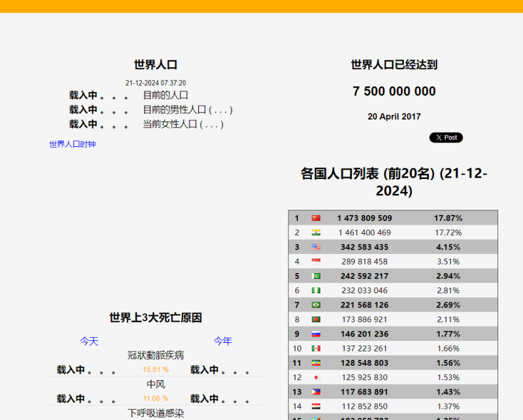Open the 世界人口时钟 link

[x=72, y=144]
